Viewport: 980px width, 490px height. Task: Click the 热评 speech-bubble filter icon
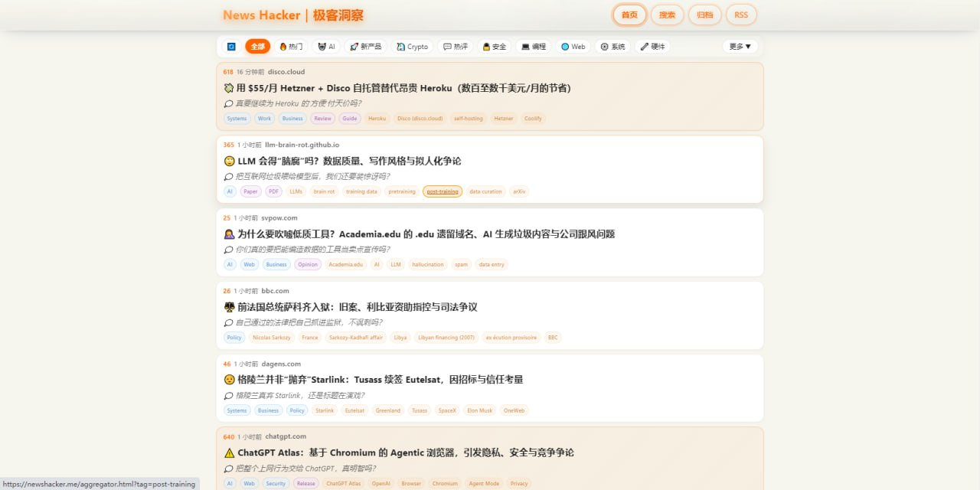click(446, 46)
